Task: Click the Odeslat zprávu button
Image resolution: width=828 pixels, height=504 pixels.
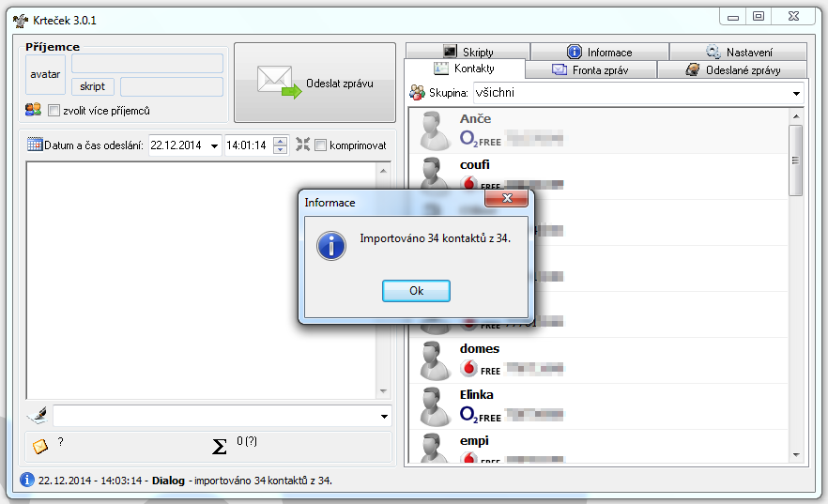Action: (314, 83)
